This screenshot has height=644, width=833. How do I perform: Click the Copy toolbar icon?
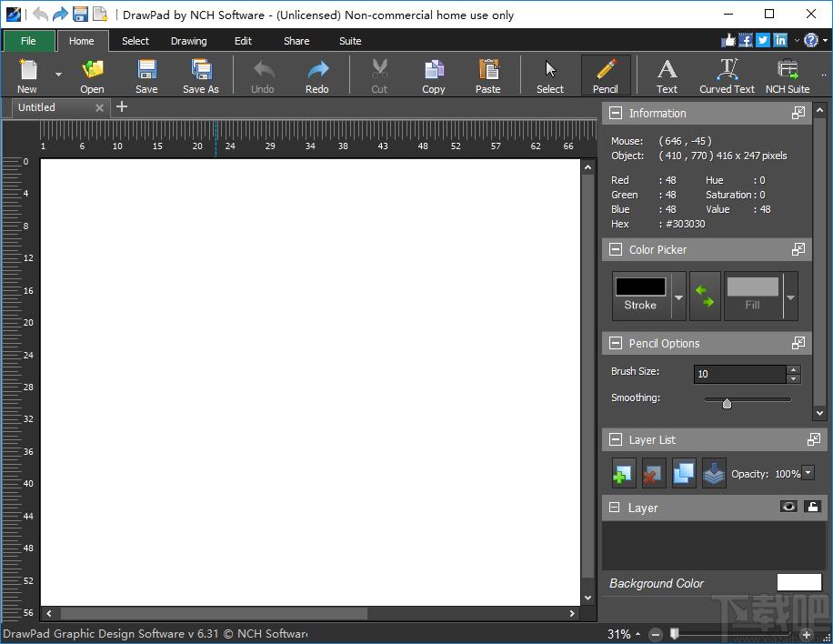coord(434,75)
